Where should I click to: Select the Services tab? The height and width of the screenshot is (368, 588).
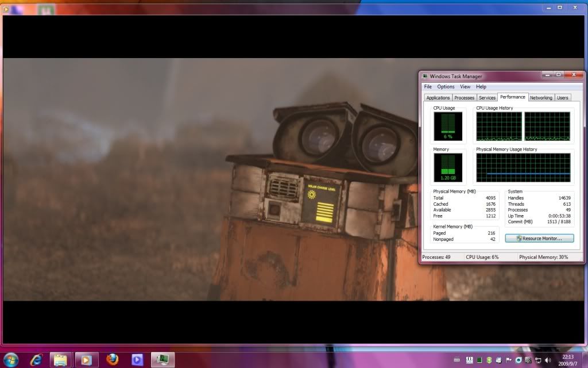click(487, 98)
